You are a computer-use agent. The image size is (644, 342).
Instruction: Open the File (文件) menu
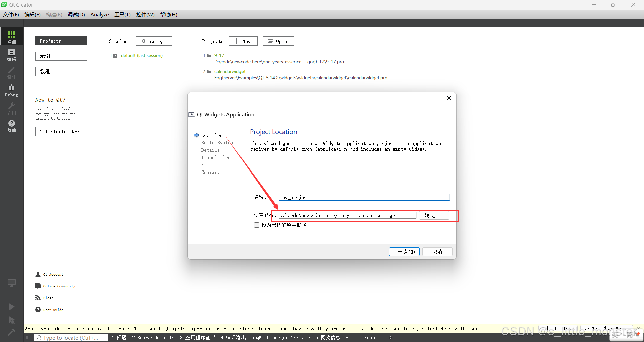tap(11, 14)
